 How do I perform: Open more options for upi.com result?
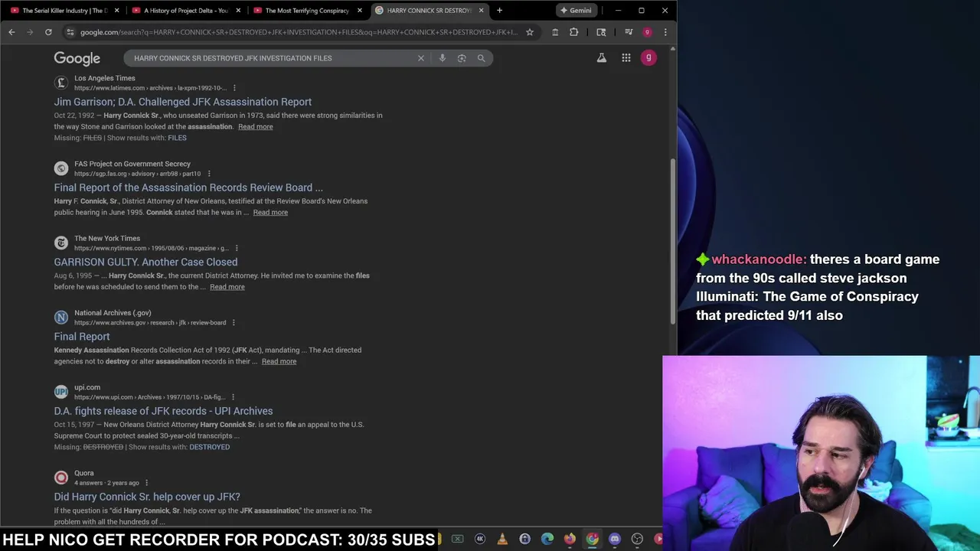[233, 397]
